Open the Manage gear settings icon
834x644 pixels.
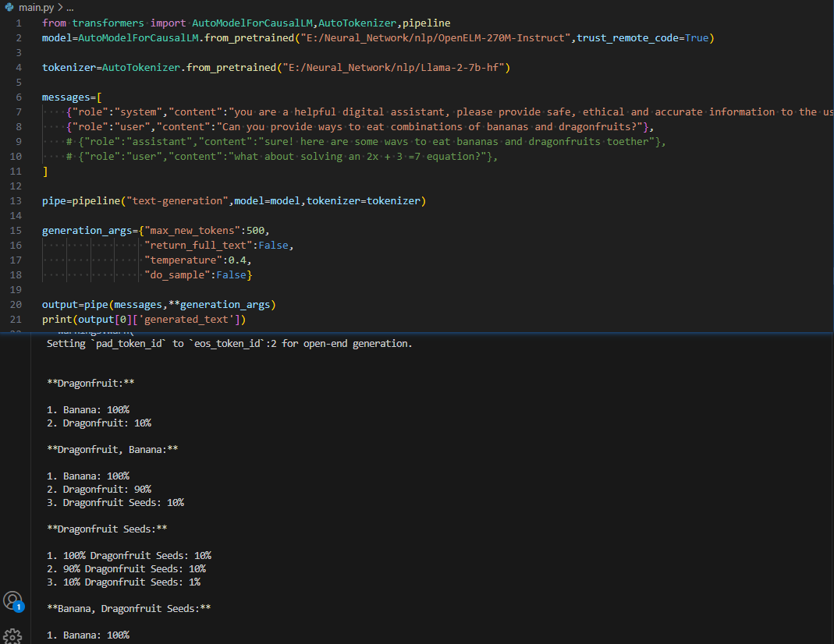pyautogui.click(x=12, y=635)
